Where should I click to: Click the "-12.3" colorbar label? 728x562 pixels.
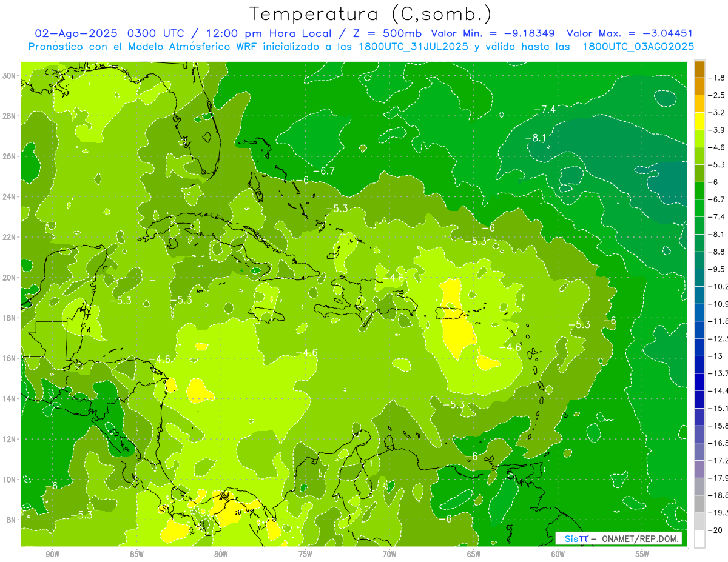click(x=718, y=339)
